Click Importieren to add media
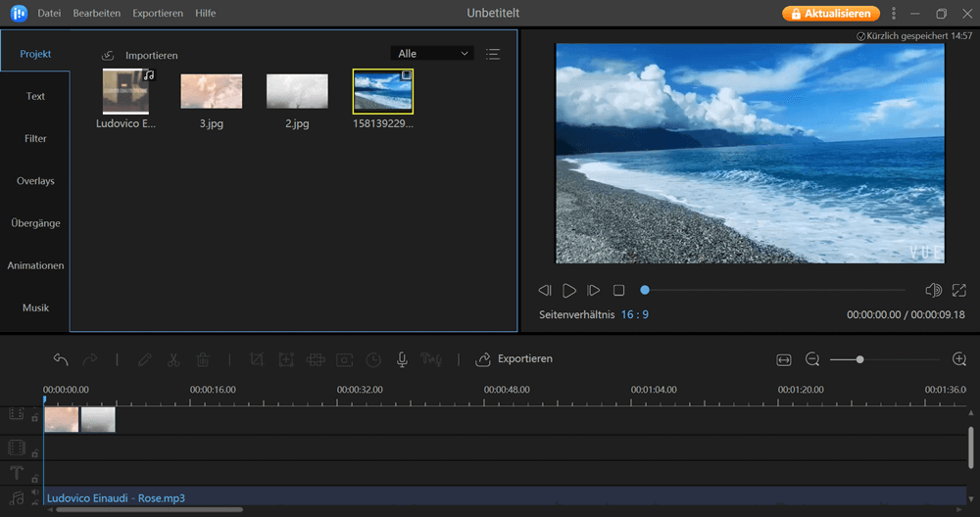 click(140, 56)
